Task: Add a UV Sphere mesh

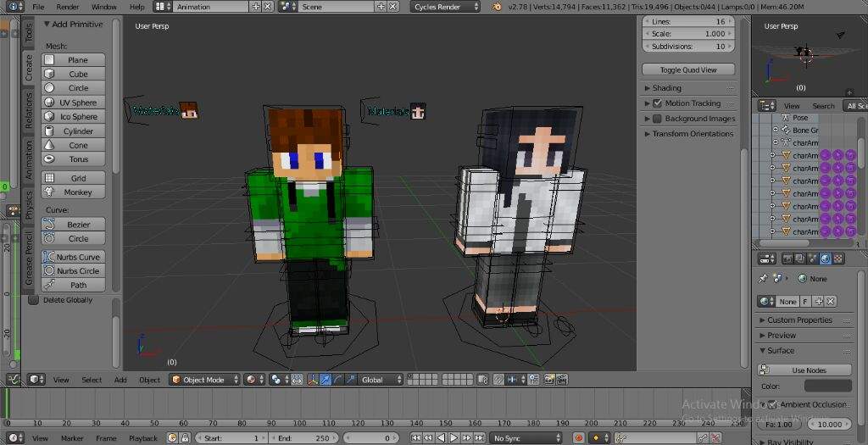Action: (73, 103)
